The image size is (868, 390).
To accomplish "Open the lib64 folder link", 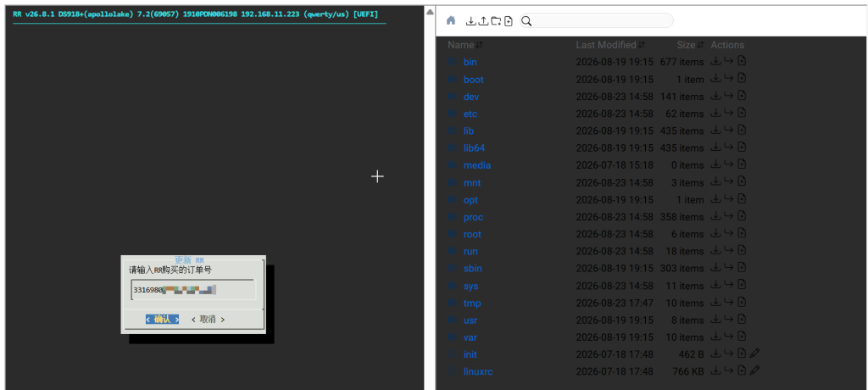I will (x=474, y=148).
